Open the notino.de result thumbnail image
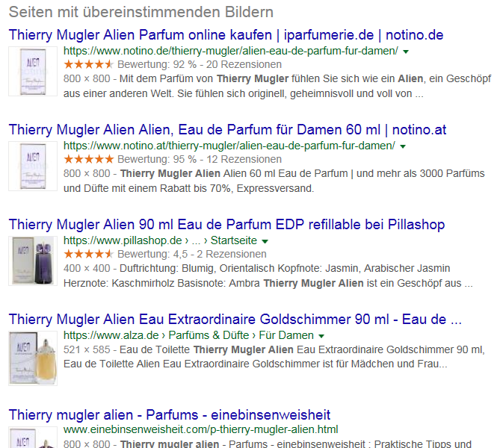This screenshot has width=503, height=448. pyautogui.click(x=33, y=71)
